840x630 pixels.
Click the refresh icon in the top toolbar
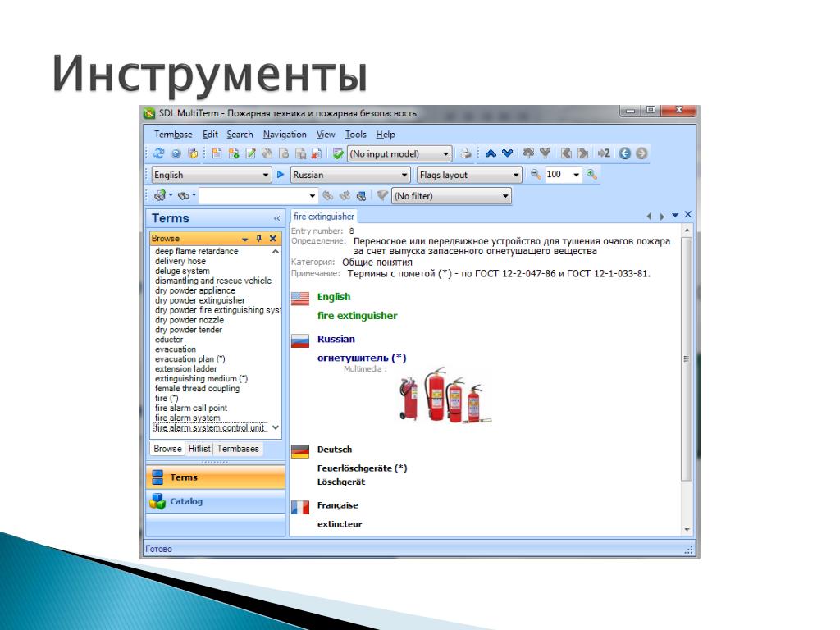click(158, 153)
